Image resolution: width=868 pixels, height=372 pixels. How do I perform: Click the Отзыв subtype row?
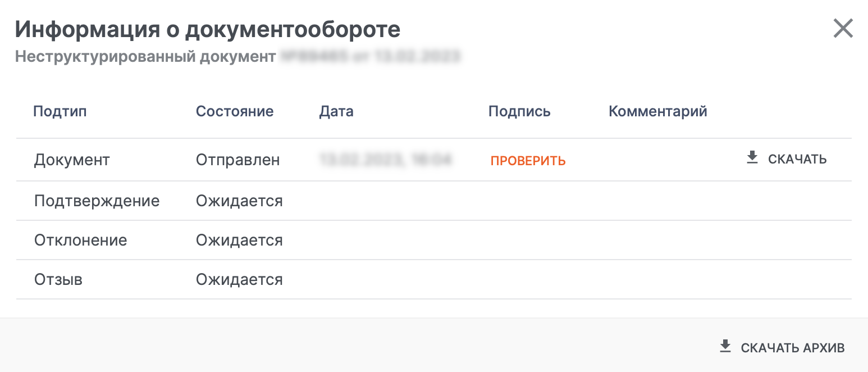click(58, 280)
